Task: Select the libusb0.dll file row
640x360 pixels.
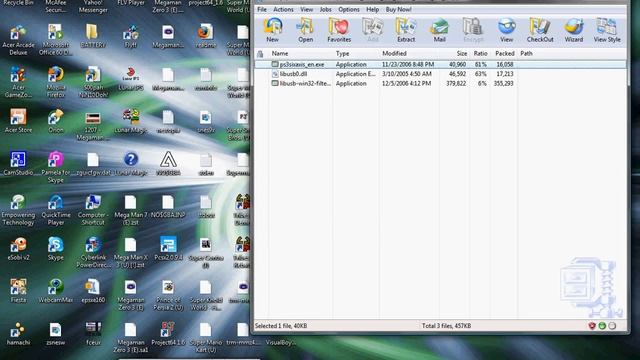Action: click(x=440, y=74)
